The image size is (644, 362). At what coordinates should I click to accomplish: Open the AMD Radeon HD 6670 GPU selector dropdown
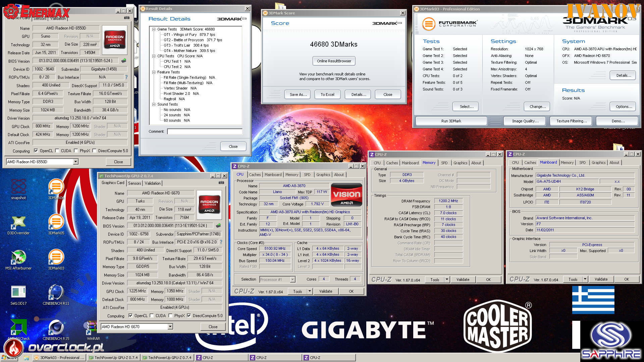(170, 327)
